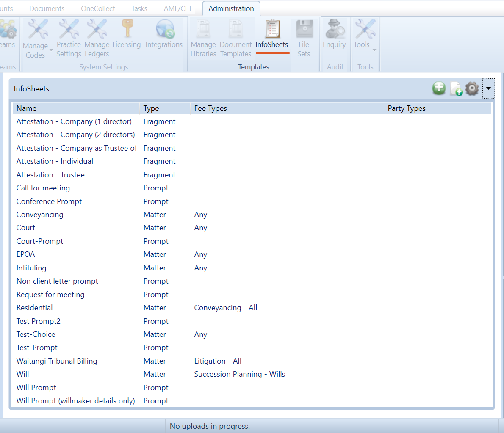Image resolution: width=504 pixels, height=433 pixels.
Task: Expand Tools dropdown arrow
Action: [x=374, y=50]
